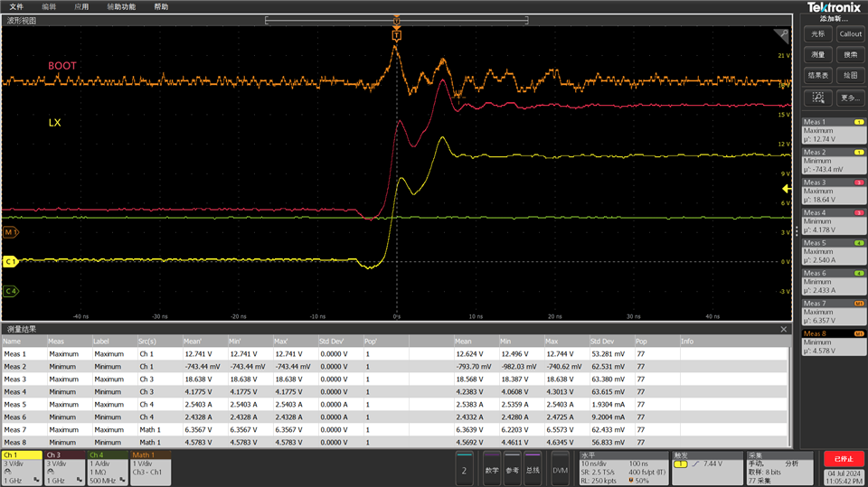
Task: Click the C1 waveform handle
Action: pyautogui.click(x=11, y=262)
